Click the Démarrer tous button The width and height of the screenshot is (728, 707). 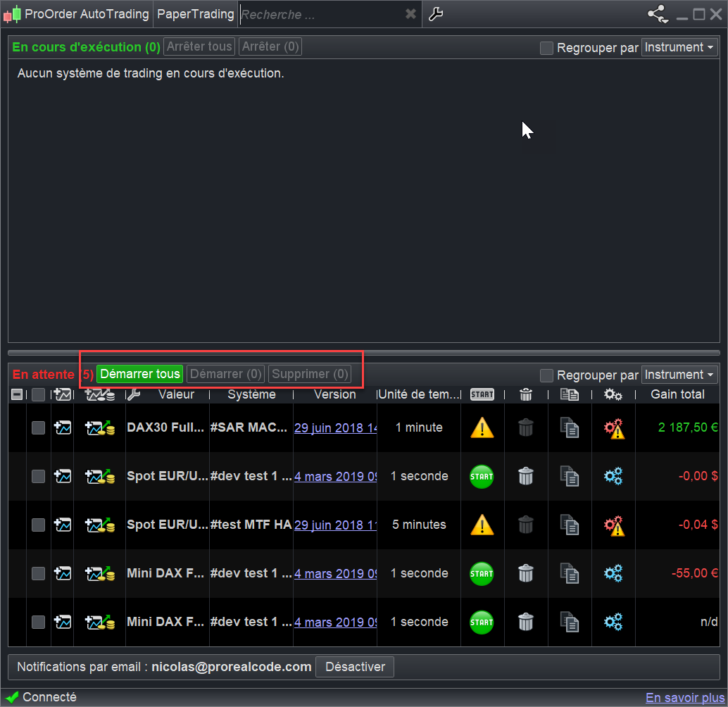pyautogui.click(x=139, y=374)
